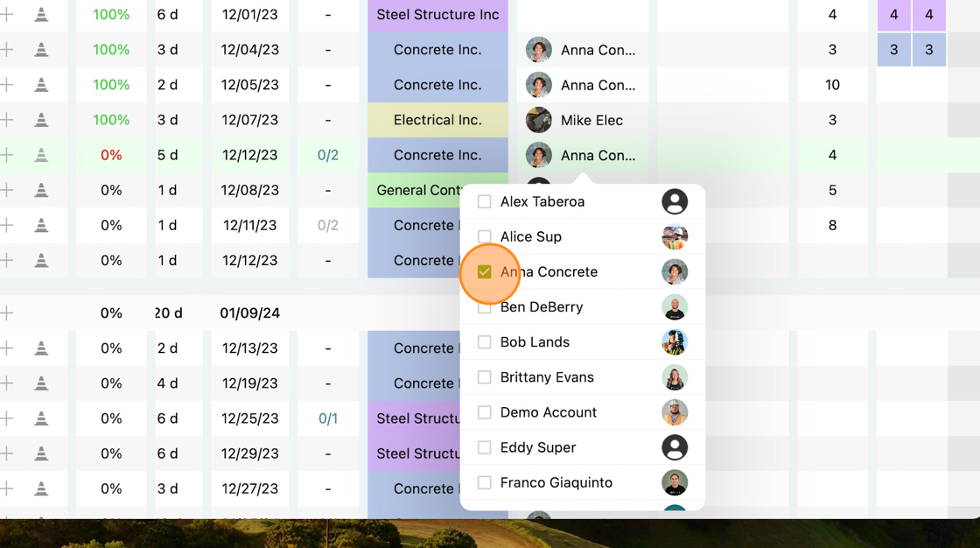980x548 pixels.
Task: Check the Alice Sup checkbox
Action: (485, 236)
